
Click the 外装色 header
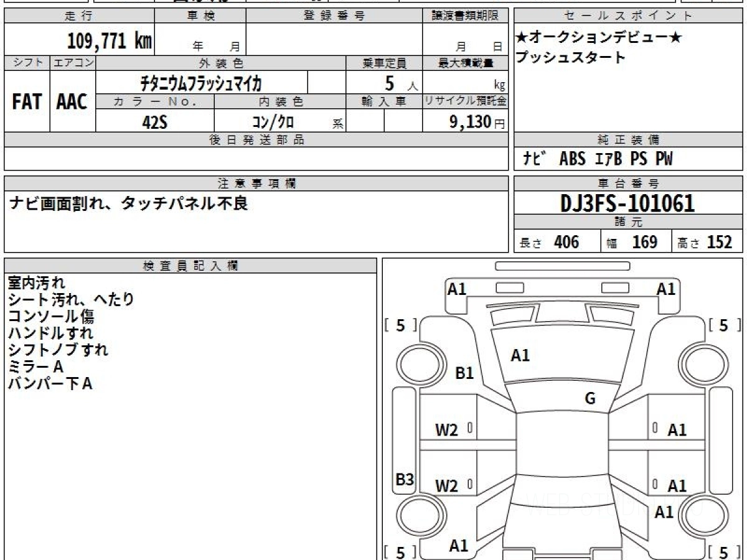[220, 63]
